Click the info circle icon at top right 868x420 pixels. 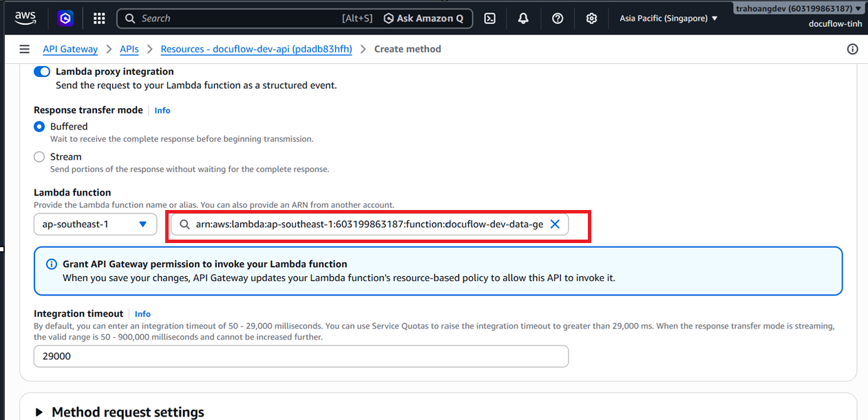852,49
